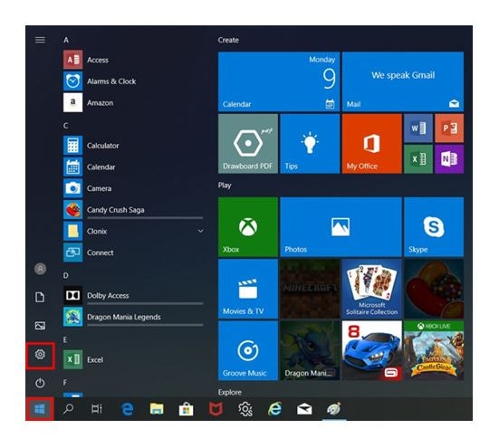Select the Create group heading
The width and height of the screenshot is (499, 448).
click(228, 40)
